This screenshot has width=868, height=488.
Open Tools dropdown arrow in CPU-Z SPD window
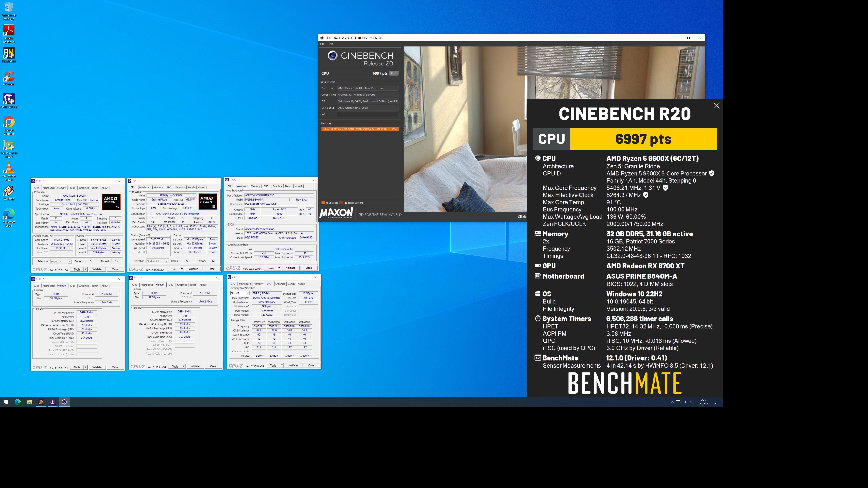point(281,365)
